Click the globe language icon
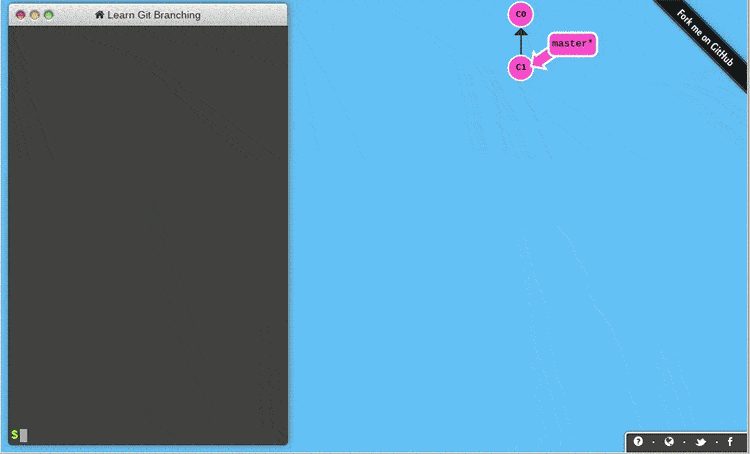 (669, 442)
